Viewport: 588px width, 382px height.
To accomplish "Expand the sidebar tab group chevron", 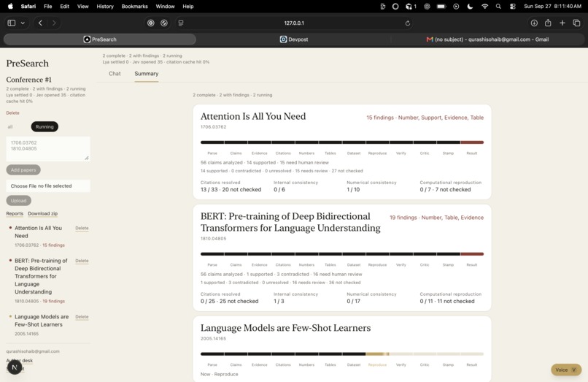I will coord(23,23).
